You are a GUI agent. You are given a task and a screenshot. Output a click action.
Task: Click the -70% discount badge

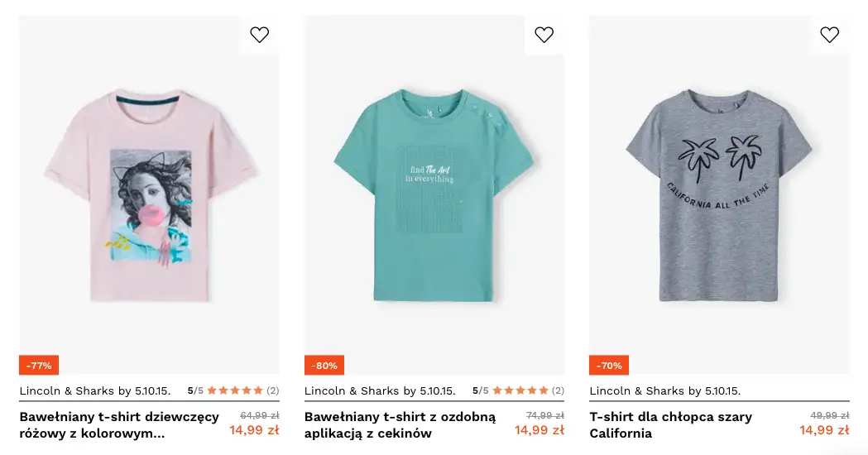pos(609,365)
